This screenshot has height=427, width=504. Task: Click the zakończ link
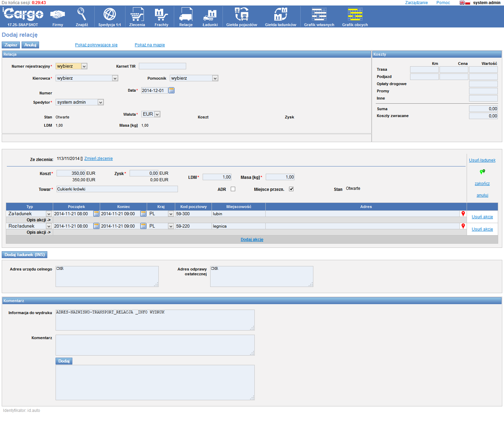click(x=482, y=184)
